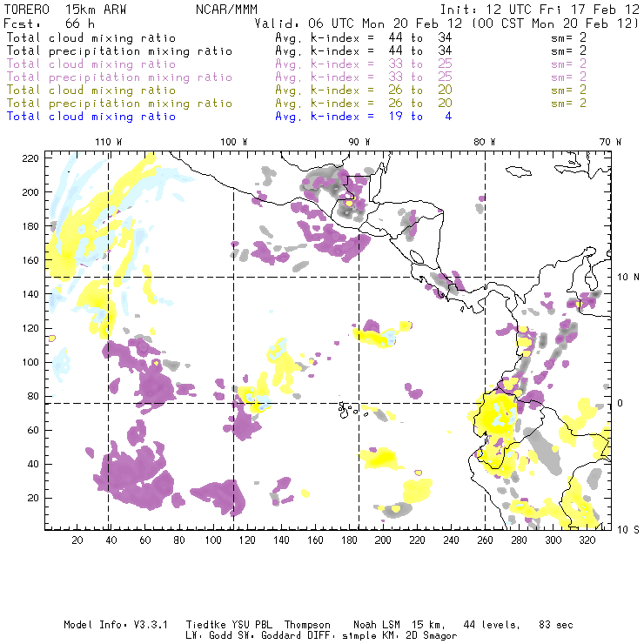Click the blue 'Avg. k-index = 19 to 4' text

[x=364, y=117]
